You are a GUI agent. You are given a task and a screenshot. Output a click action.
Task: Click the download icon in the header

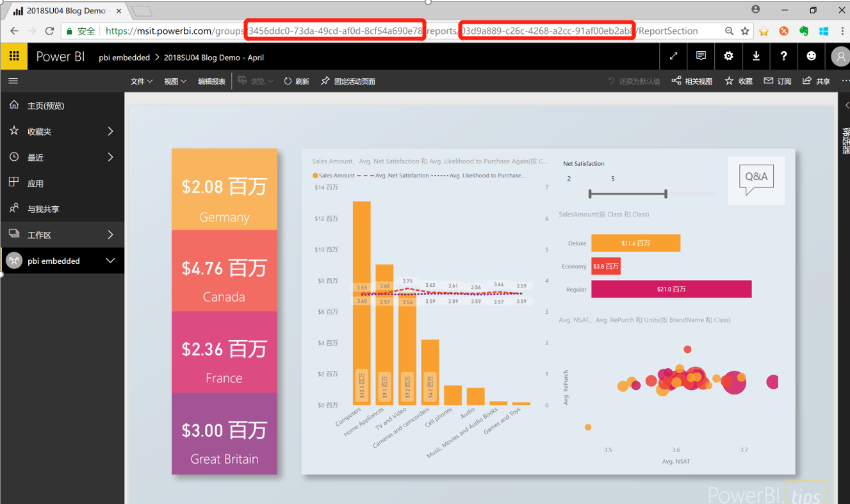click(x=756, y=56)
